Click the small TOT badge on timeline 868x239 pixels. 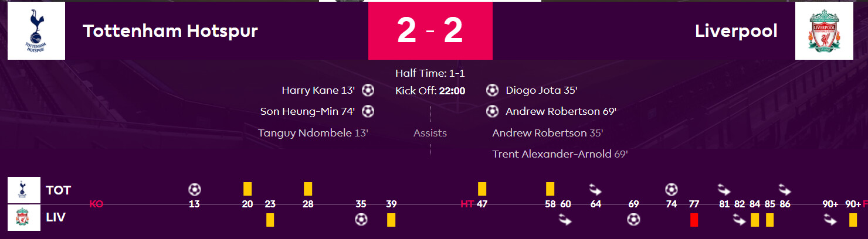[x=24, y=190]
